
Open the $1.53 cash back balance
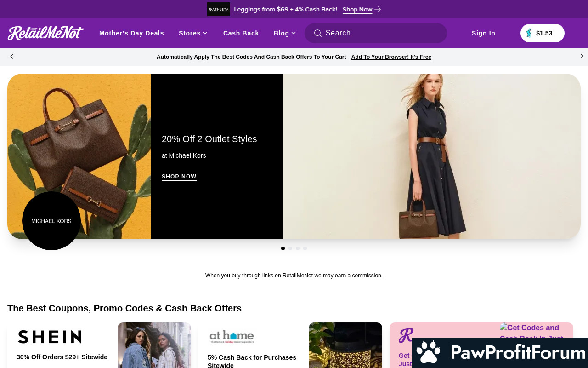[542, 33]
